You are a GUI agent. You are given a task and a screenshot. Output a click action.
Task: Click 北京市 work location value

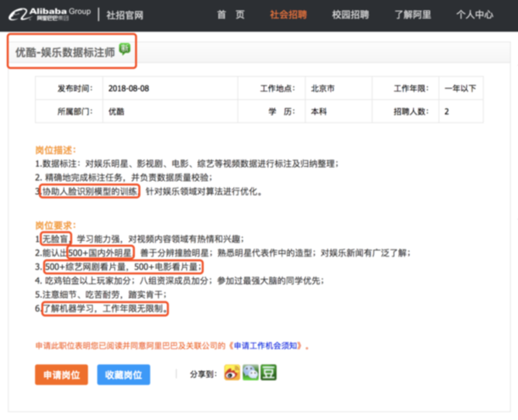[x=323, y=88]
